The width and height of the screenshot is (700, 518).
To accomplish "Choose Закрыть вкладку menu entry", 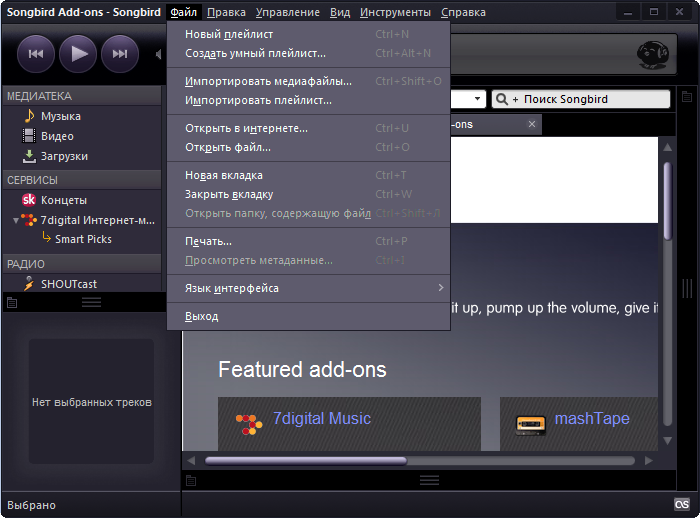I will click(308, 194).
